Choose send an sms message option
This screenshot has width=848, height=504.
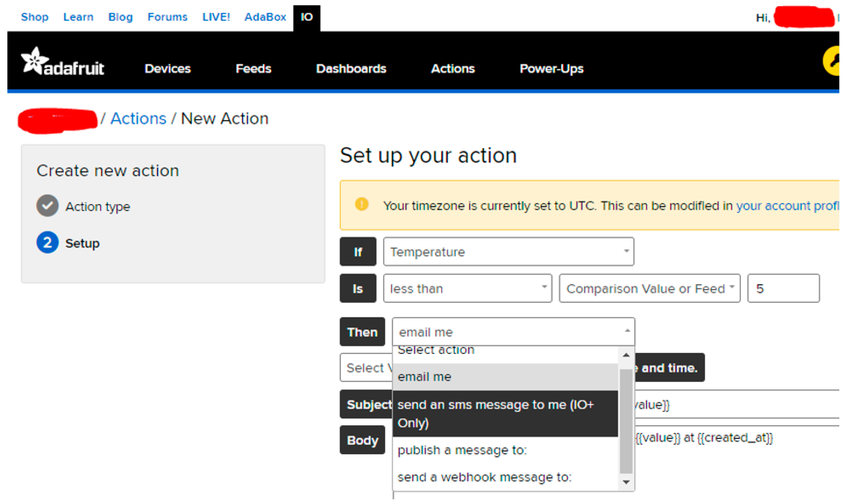coord(505,414)
